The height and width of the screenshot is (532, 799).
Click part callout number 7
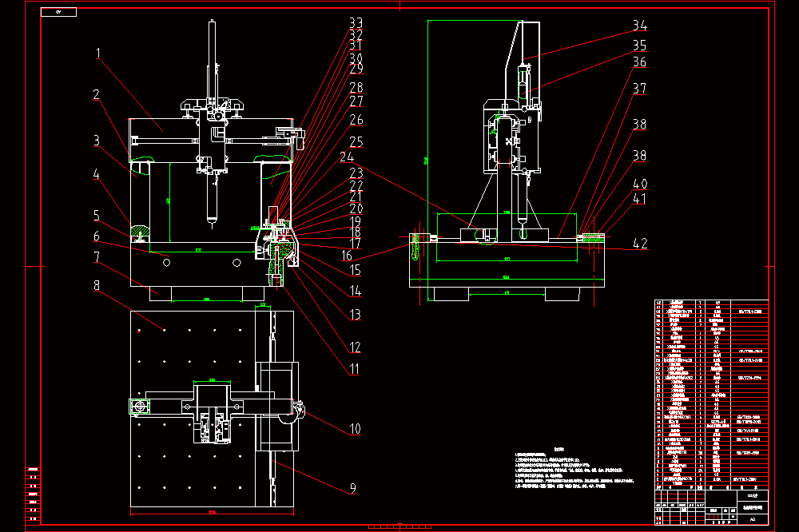coord(97,257)
